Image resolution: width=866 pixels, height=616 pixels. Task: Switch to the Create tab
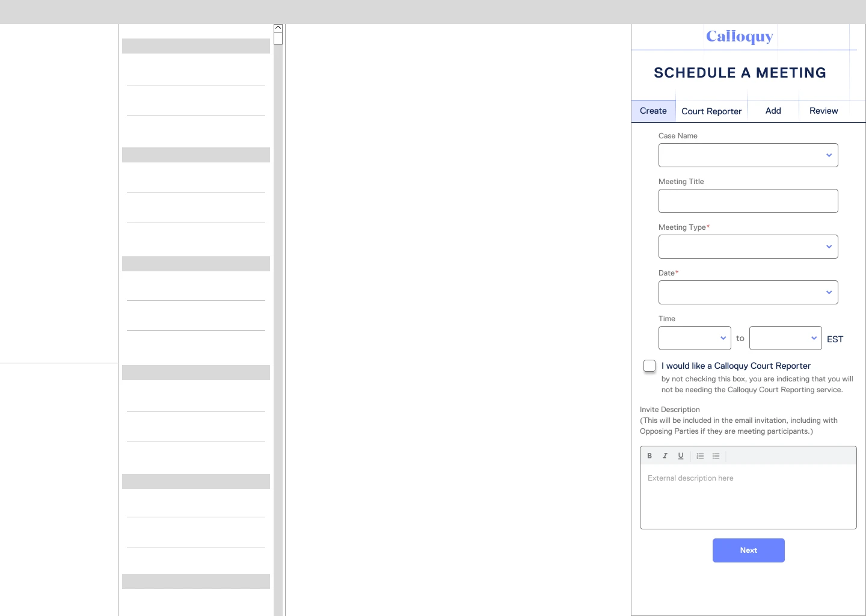[x=653, y=111]
